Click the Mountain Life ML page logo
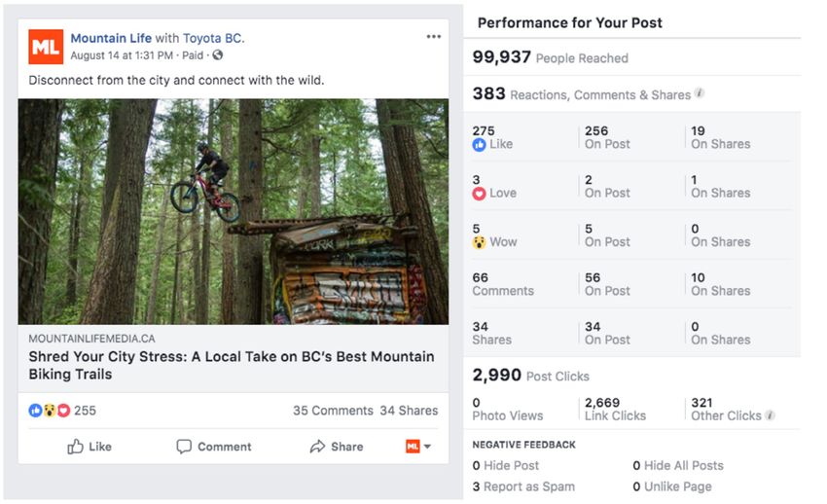Screen dimensions: 827x504 point(46,47)
